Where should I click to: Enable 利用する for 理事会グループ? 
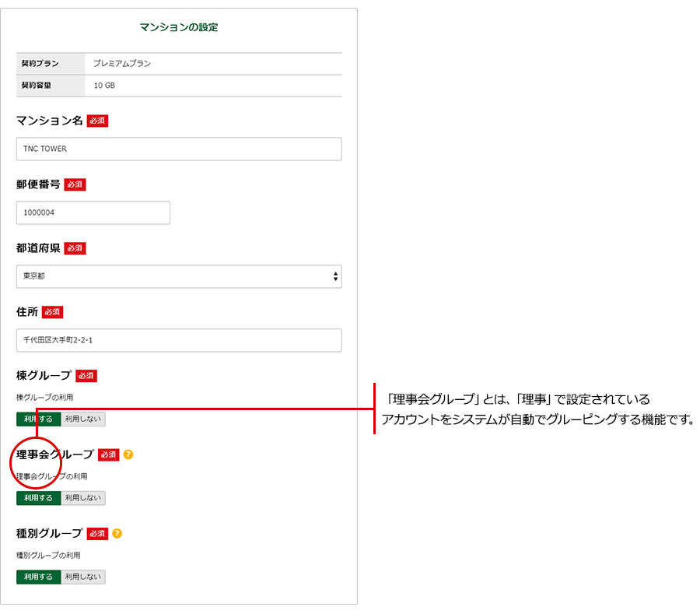39,498
